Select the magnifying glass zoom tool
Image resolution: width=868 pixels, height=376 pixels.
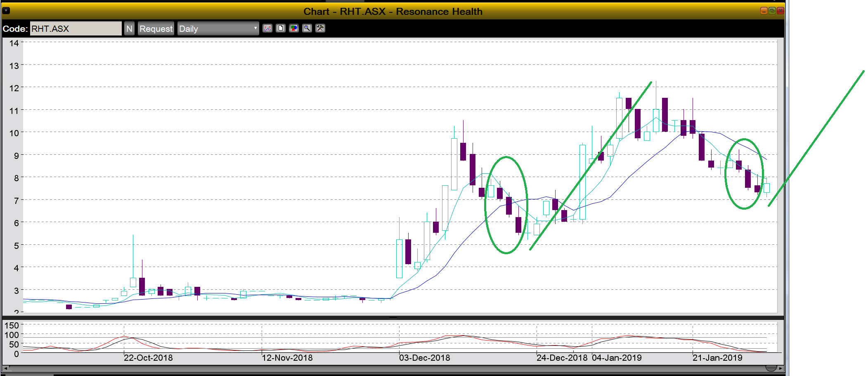(x=307, y=28)
